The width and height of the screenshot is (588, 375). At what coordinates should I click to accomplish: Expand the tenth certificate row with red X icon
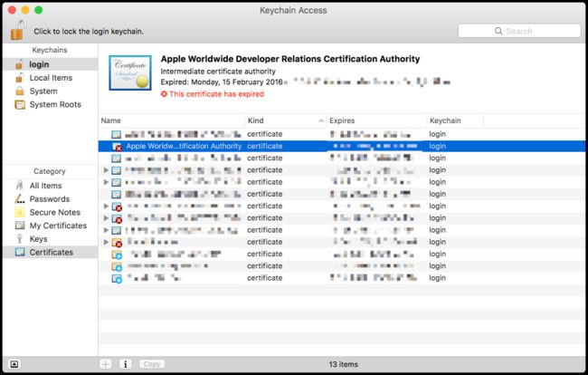[x=106, y=242]
